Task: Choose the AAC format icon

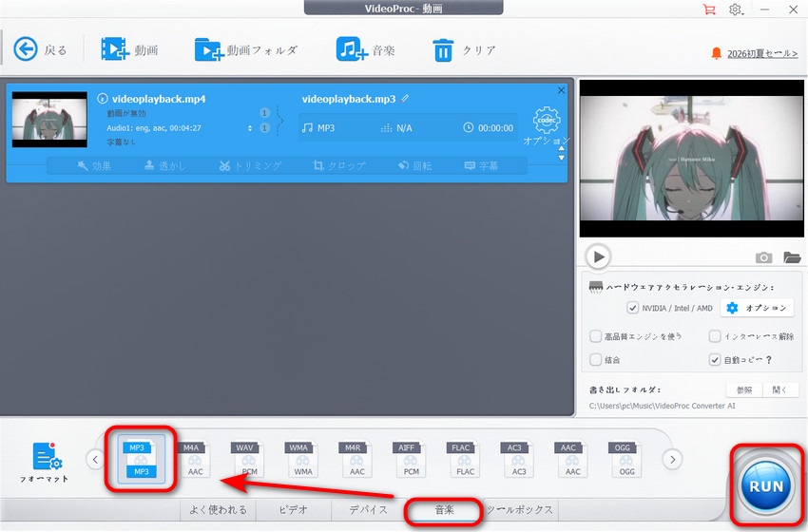Action: coord(572,458)
